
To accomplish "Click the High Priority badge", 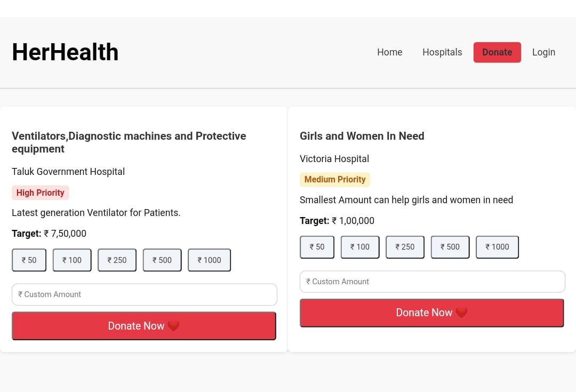I will (40, 193).
